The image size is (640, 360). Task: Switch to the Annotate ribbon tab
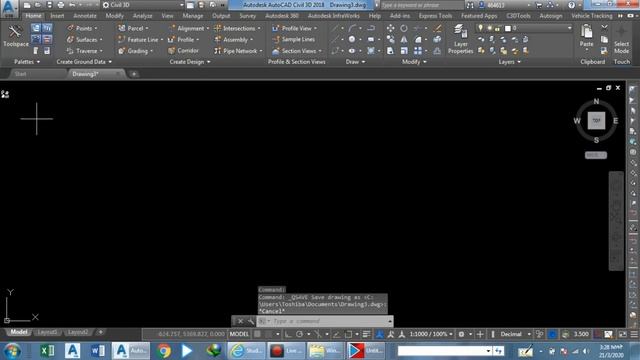(x=85, y=16)
